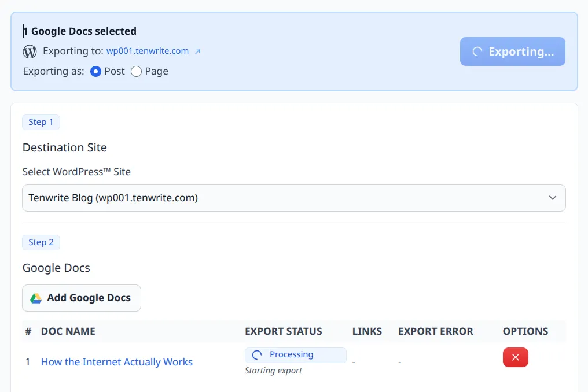
Task: Cancel export with the red X icon
Action: click(515, 357)
